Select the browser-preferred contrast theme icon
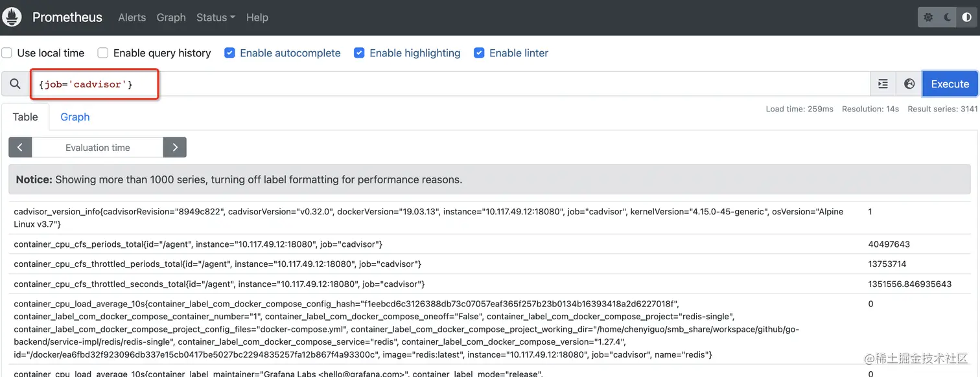 coord(966,17)
